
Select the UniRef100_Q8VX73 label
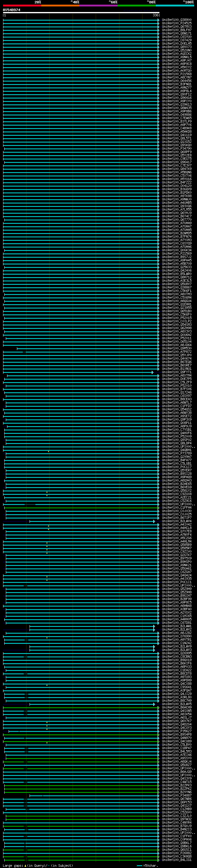point(177,47)
